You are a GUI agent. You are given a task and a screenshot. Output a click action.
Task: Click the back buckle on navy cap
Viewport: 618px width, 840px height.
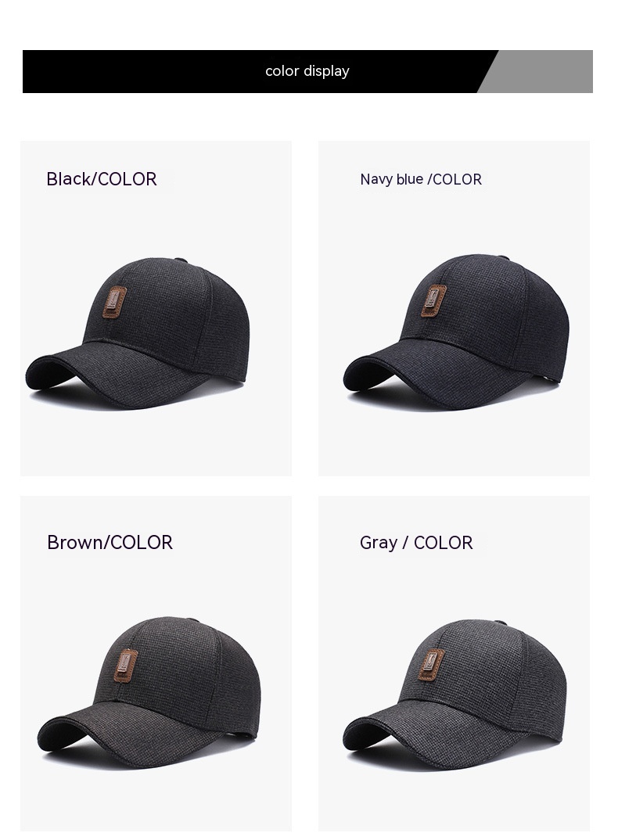point(549,379)
